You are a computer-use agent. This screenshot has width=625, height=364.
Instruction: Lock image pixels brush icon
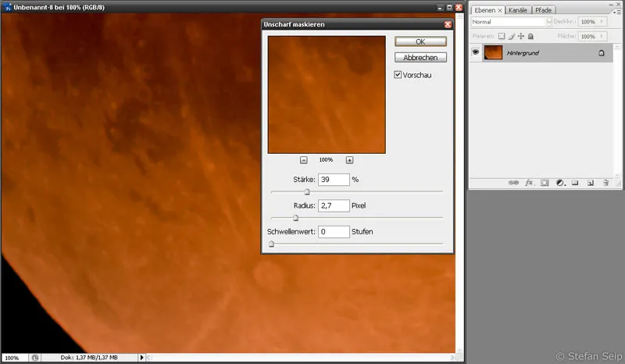[x=512, y=36]
